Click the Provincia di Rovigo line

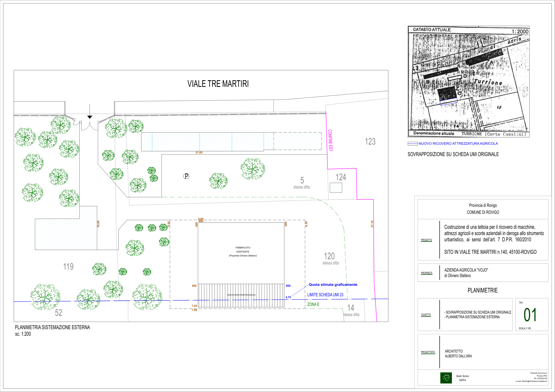(483, 205)
